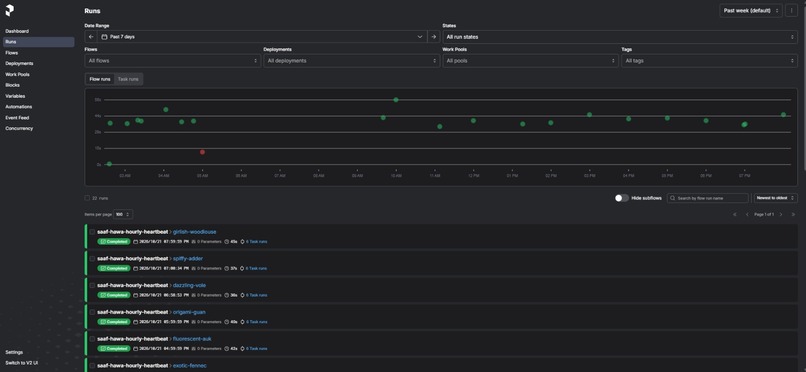This screenshot has height=372, width=806.
Task: Click the highest green dot near 10 AM
Action: [396, 100]
